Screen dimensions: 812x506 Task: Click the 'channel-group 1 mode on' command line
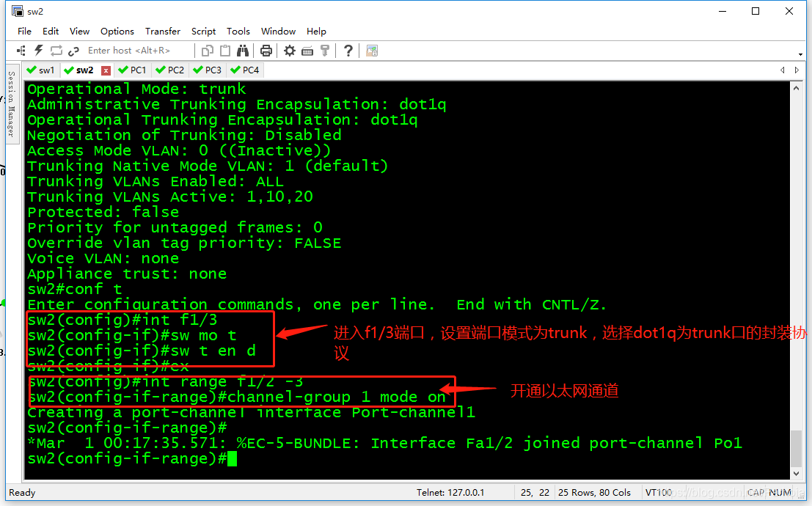pos(237,397)
